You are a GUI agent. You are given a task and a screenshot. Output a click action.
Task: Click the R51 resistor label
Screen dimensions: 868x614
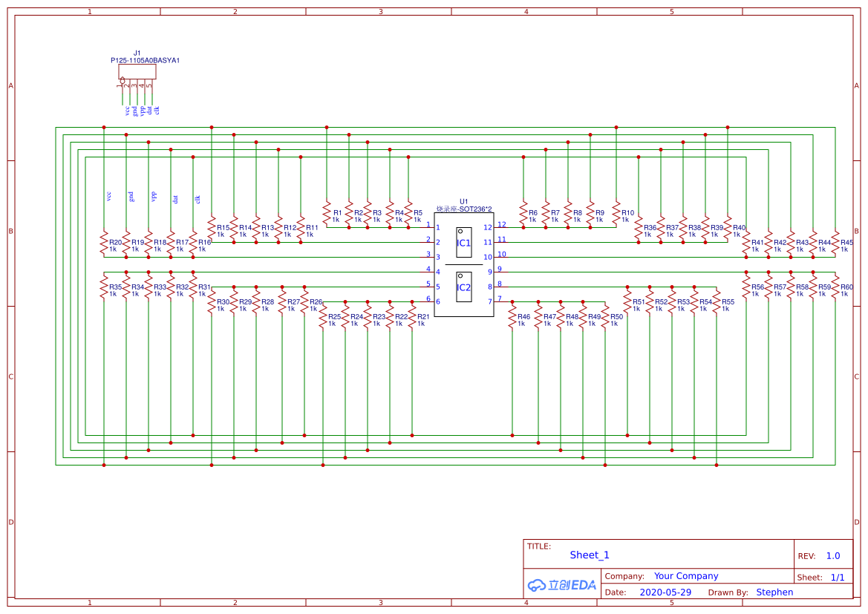(x=639, y=301)
